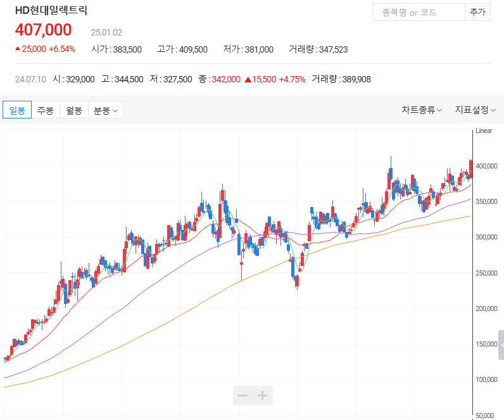Click the 거래량 389,908 hover volume
Viewport: 504px width, 420px height.
pos(341,79)
